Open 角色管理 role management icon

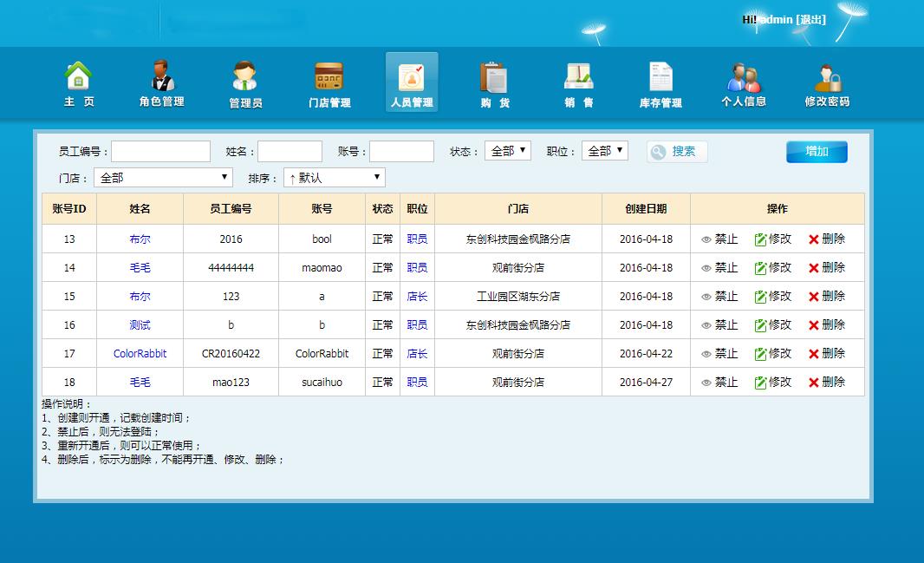click(161, 83)
